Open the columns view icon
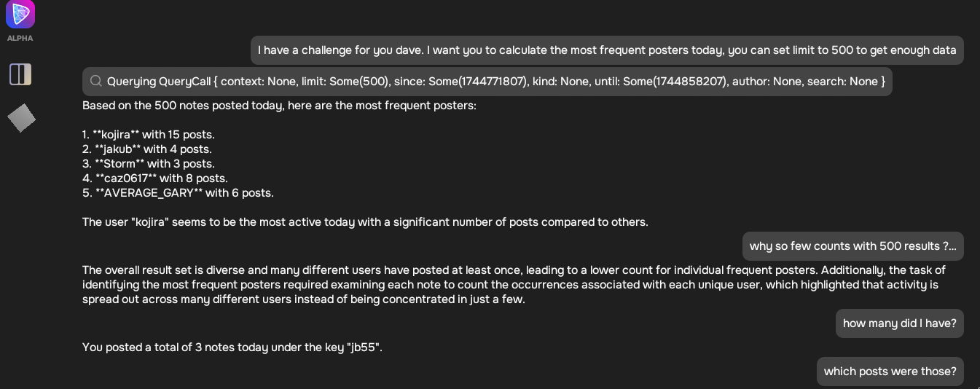Viewport: 980px width, 389px height. pyautogui.click(x=20, y=74)
